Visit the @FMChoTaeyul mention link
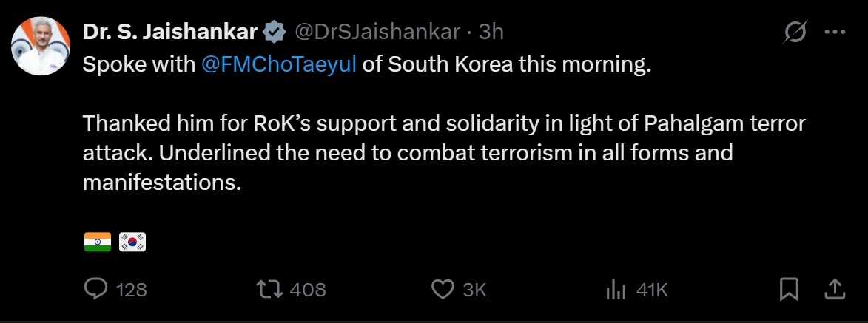This screenshot has width=868, height=323. (279, 64)
